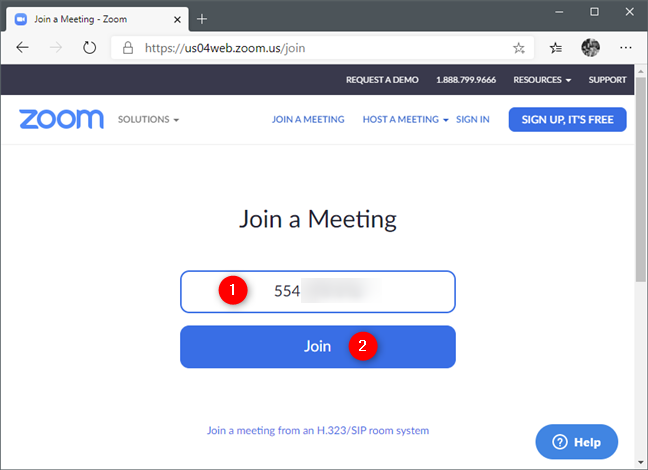Minimize the browser window
648x470 pixels.
coord(559,12)
